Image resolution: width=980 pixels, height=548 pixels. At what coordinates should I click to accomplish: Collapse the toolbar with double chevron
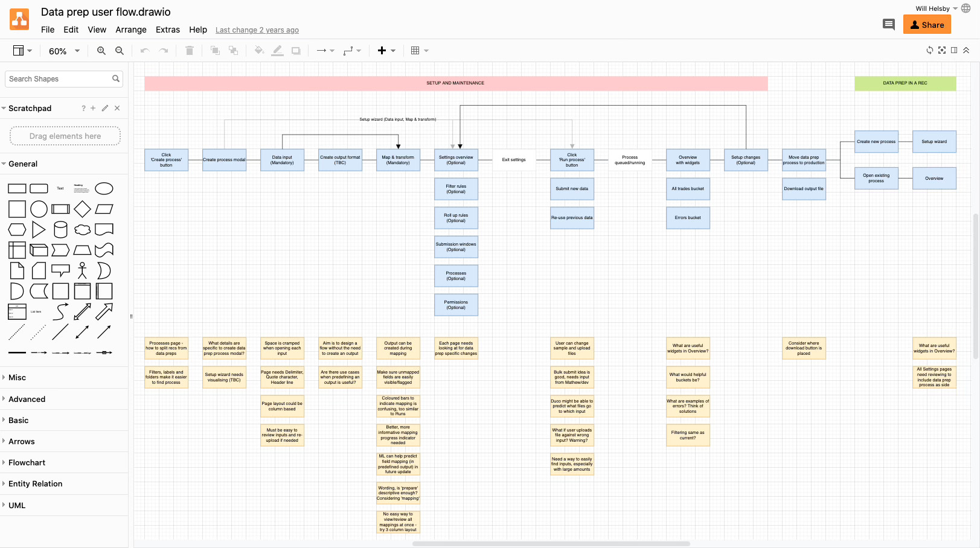tap(966, 50)
